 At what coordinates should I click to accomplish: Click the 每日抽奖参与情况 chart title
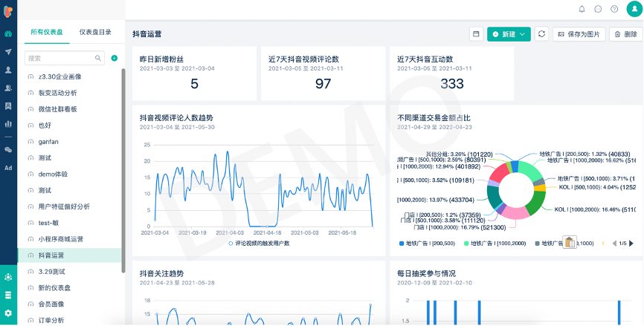pos(426,273)
